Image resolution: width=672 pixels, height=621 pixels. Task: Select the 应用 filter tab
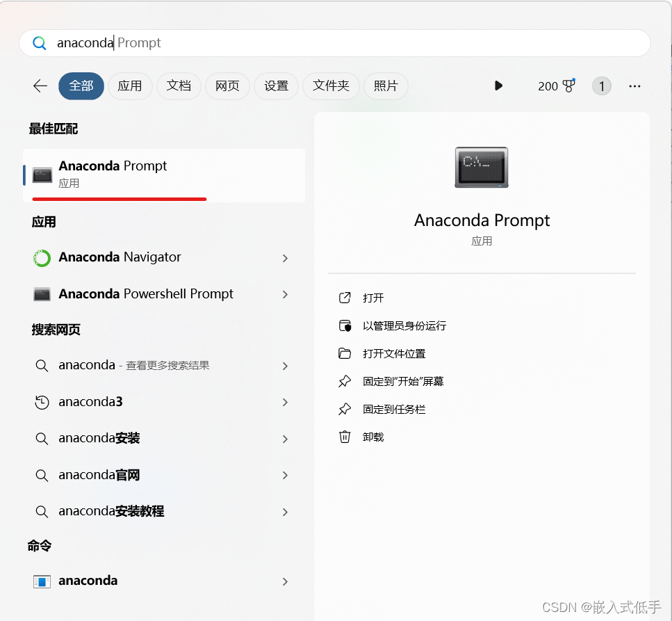[x=130, y=86]
